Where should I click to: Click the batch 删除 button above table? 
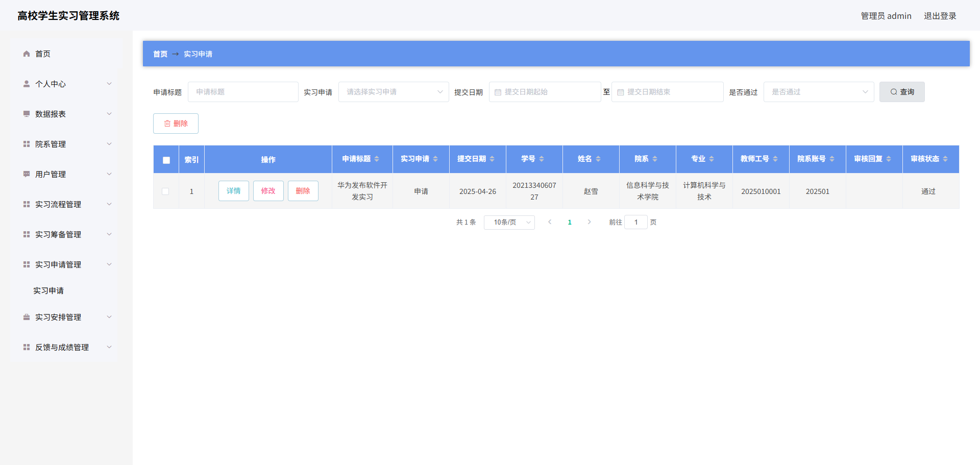click(x=176, y=124)
